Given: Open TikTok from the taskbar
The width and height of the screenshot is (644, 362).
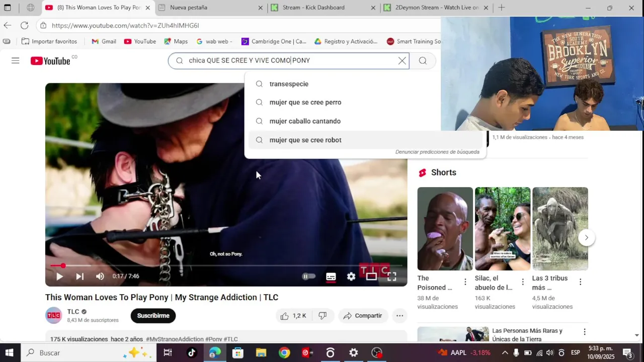Looking at the screenshot, I should click(x=191, y=352).
